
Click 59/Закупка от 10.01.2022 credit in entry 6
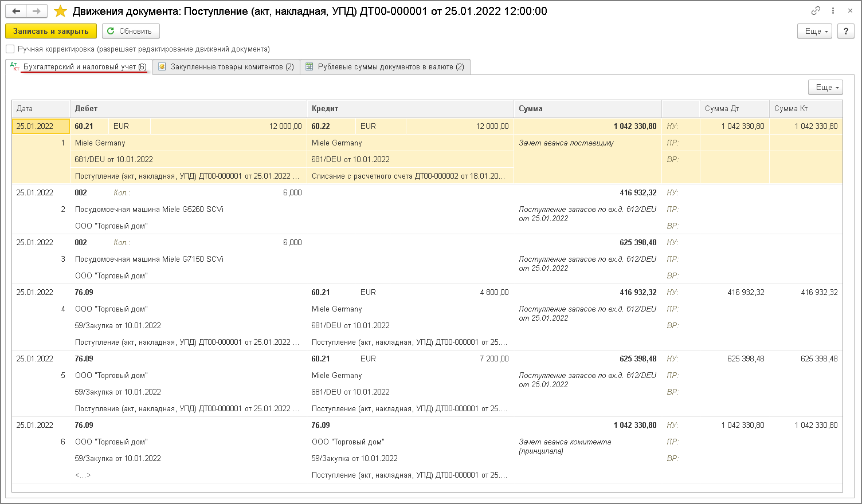pos(355,458)
